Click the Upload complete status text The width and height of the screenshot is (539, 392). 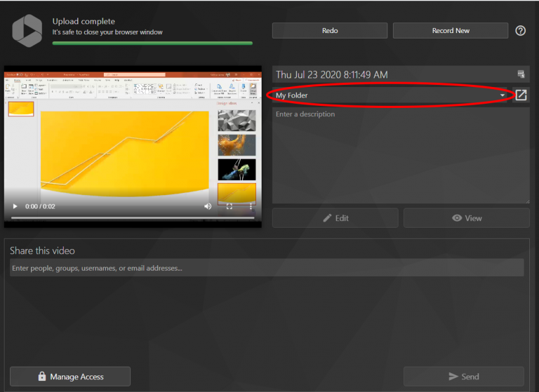[x=84, y=21]
